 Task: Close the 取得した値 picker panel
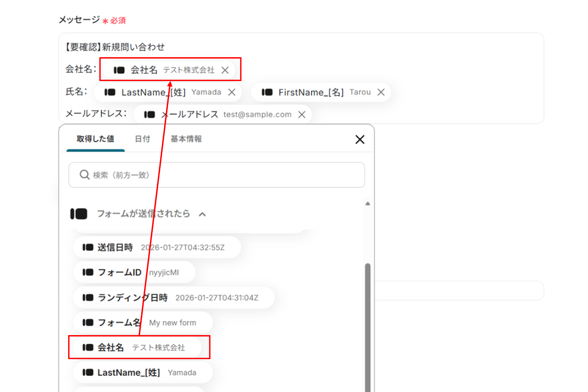tap(360, 140)
